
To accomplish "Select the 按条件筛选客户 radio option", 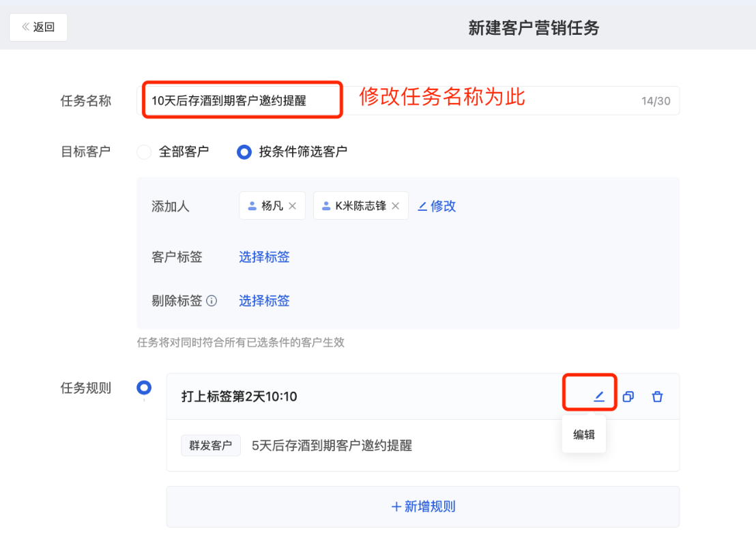I will click(x=244, y=152).
